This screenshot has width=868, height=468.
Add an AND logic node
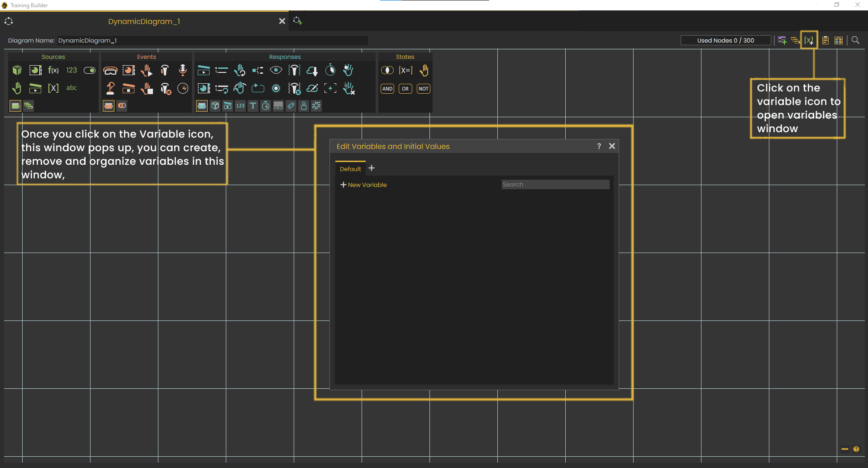click(x=387, y=89)
